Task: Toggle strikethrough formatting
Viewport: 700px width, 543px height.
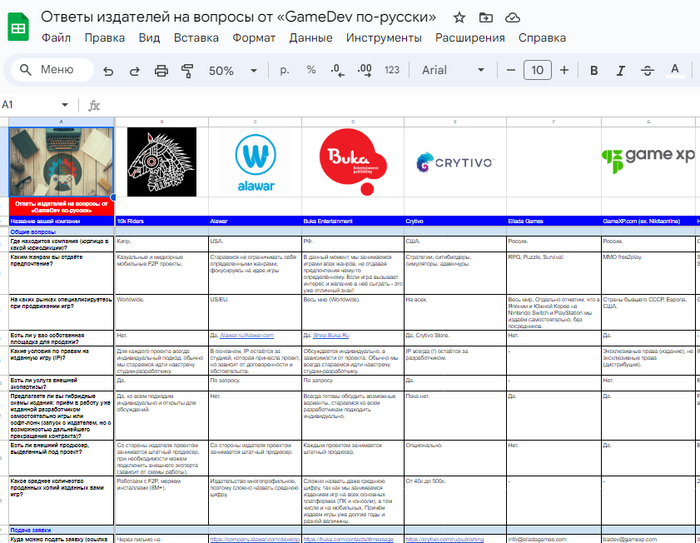Action: pyautogui.click(x=648, y=71)
